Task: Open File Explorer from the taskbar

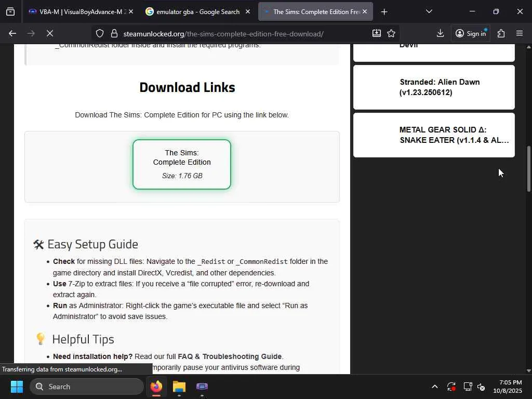Action: 179,387
